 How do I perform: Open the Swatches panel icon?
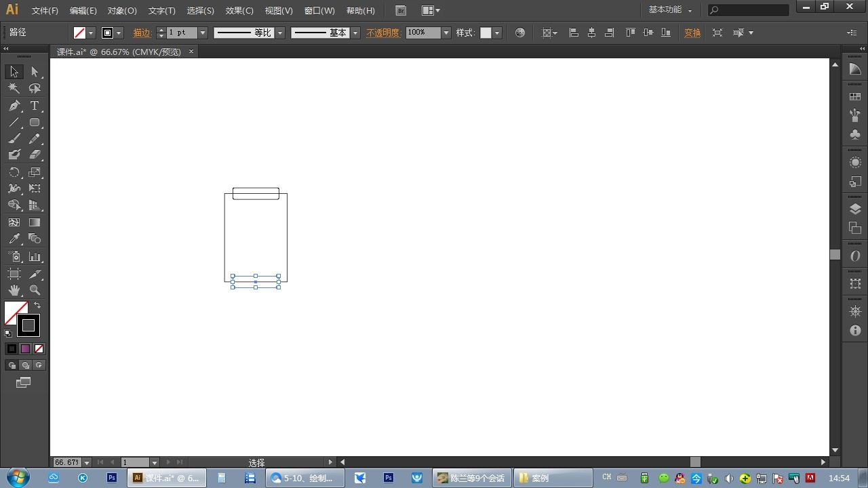(x=855, y=97)
